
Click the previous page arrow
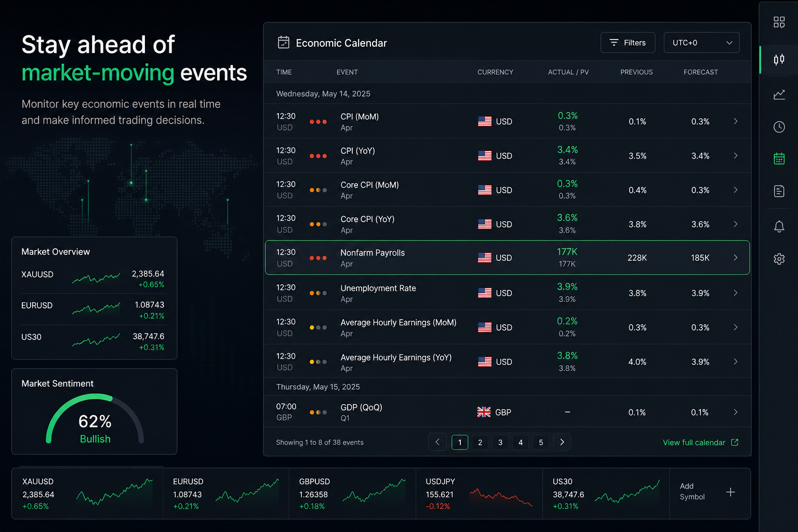(437, 442)
